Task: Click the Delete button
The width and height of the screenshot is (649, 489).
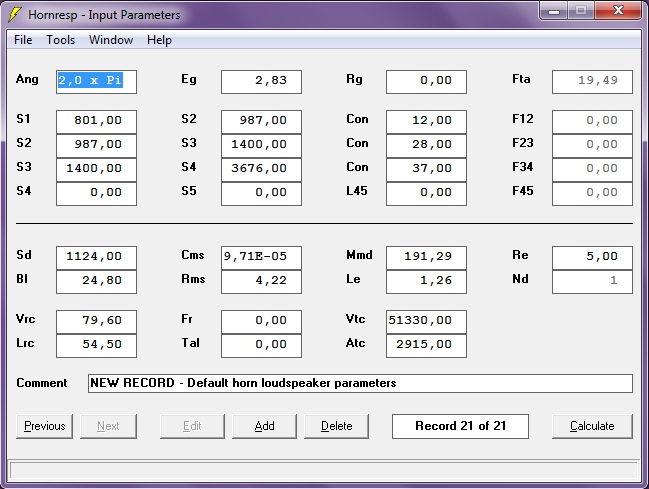Action: [336, 426]
